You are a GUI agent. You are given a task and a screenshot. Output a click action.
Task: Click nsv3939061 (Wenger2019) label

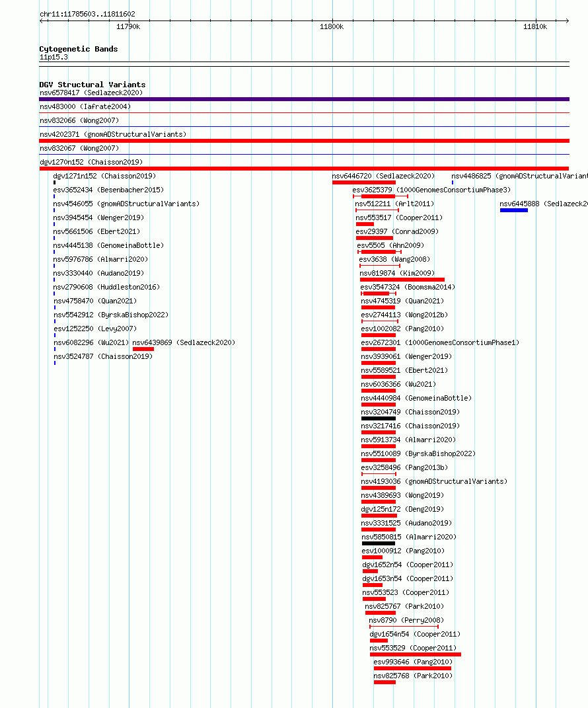point(406,357)
